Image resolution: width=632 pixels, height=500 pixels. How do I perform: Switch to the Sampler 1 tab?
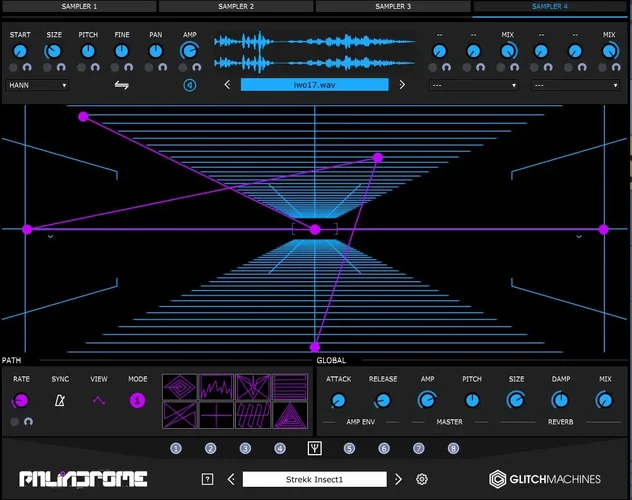79,6
